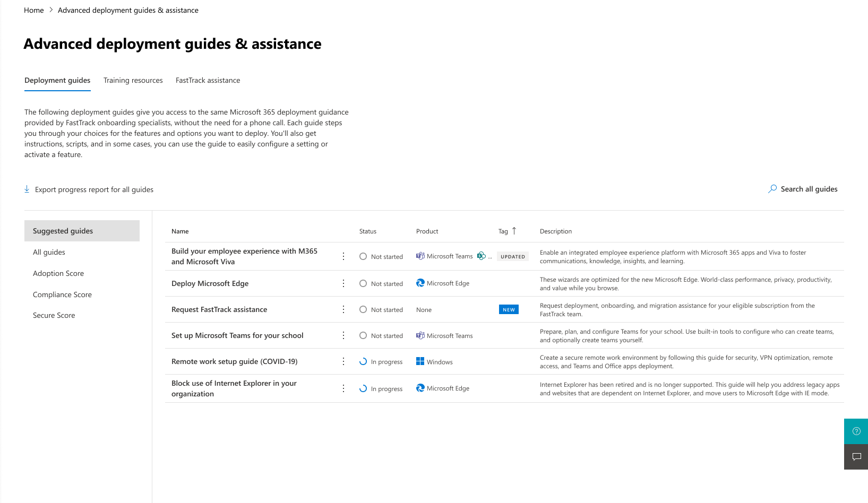
Task: Open more options for Deploy Microsoft Edge
Action: [x=343, y=283]
